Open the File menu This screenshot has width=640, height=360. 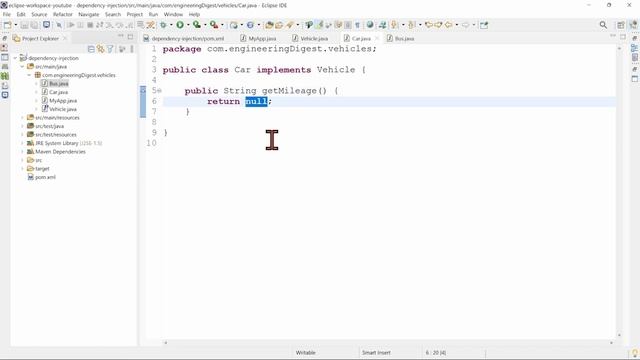coord(7,14)
